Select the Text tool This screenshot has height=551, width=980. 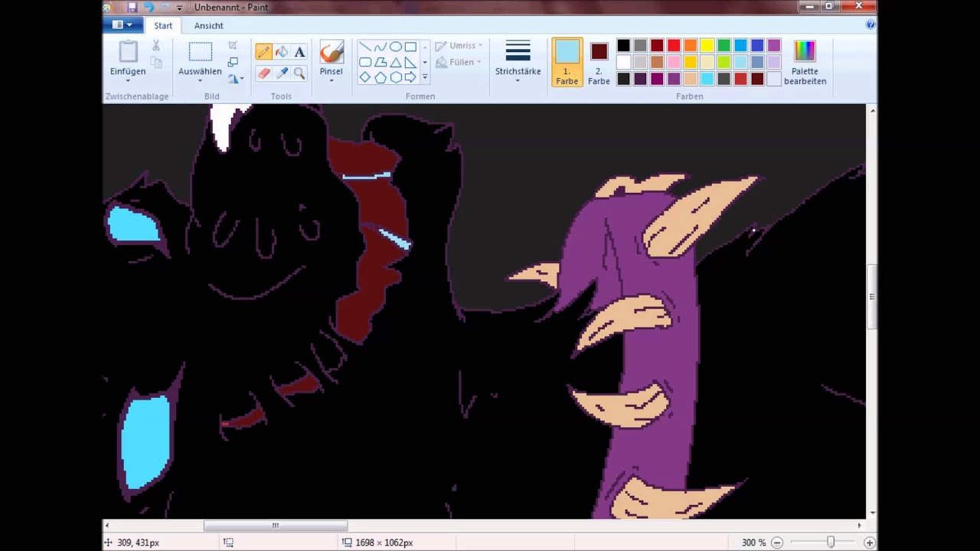[299, 52]
